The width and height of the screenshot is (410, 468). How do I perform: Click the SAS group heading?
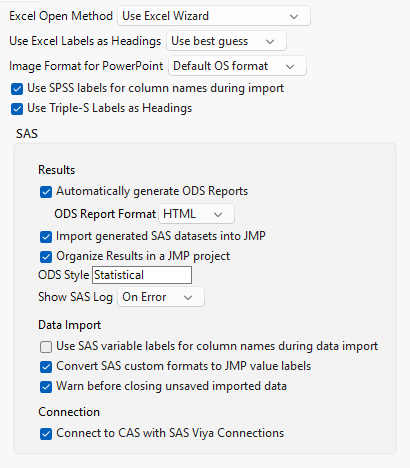[27, 134]
